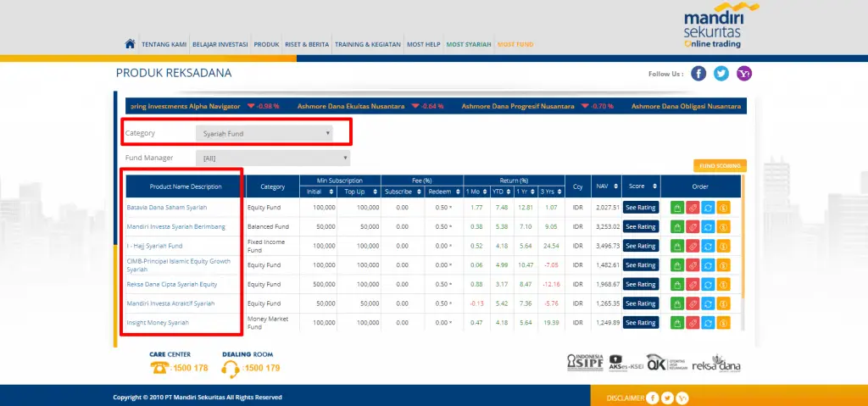868x406 pixels.
Task: Open PRODUK menu
Action: (x=266, y=44)
